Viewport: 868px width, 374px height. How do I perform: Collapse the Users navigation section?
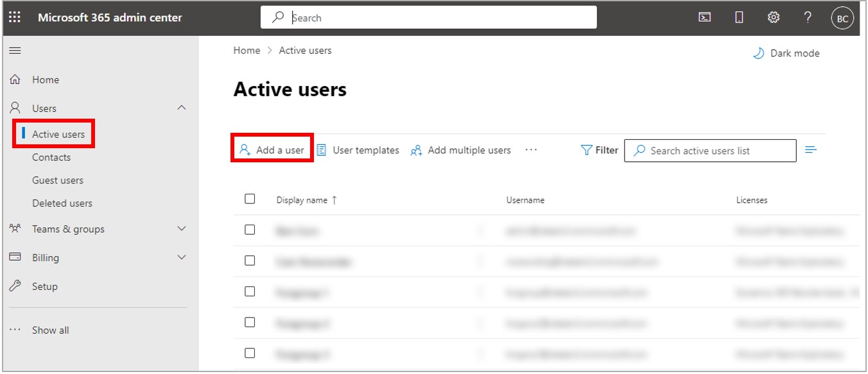tap(182, 108)
